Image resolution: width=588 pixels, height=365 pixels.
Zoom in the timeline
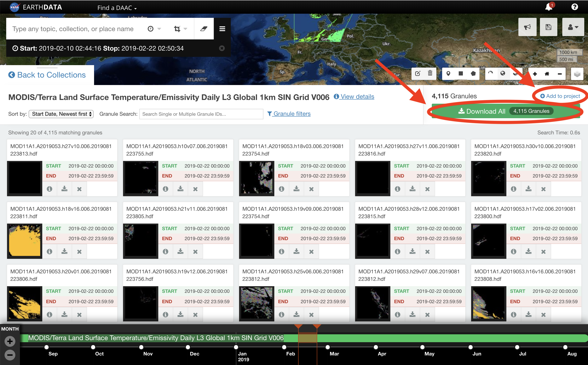(x=10, y=341)
